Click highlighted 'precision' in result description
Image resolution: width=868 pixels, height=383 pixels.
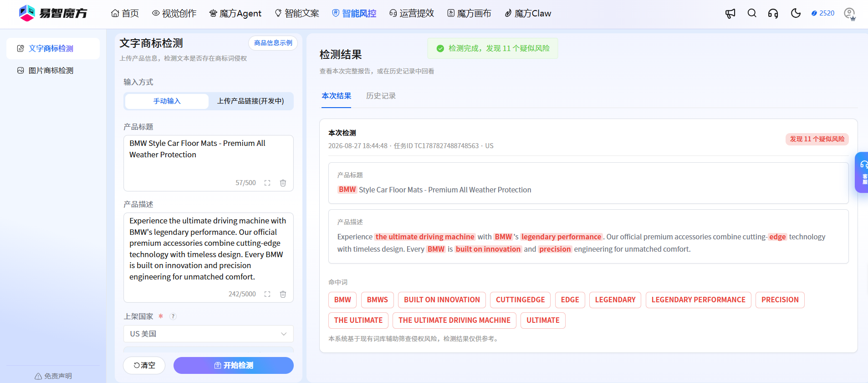pos(555,249)
